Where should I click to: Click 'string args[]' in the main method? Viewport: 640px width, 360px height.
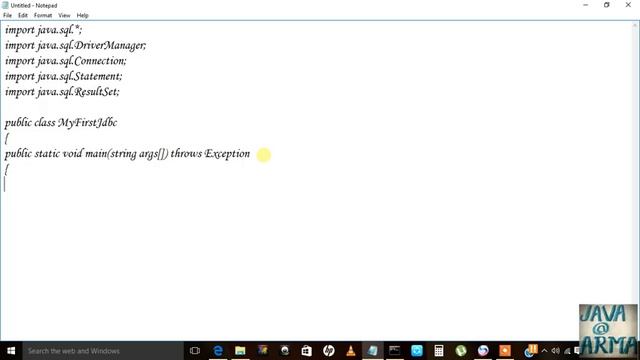(138, 154)
